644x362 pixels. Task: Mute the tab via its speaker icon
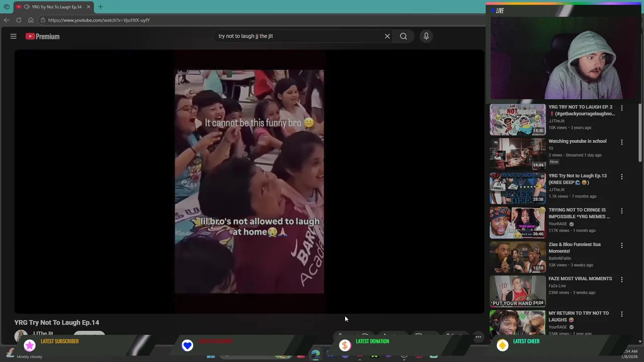(26, 7)
